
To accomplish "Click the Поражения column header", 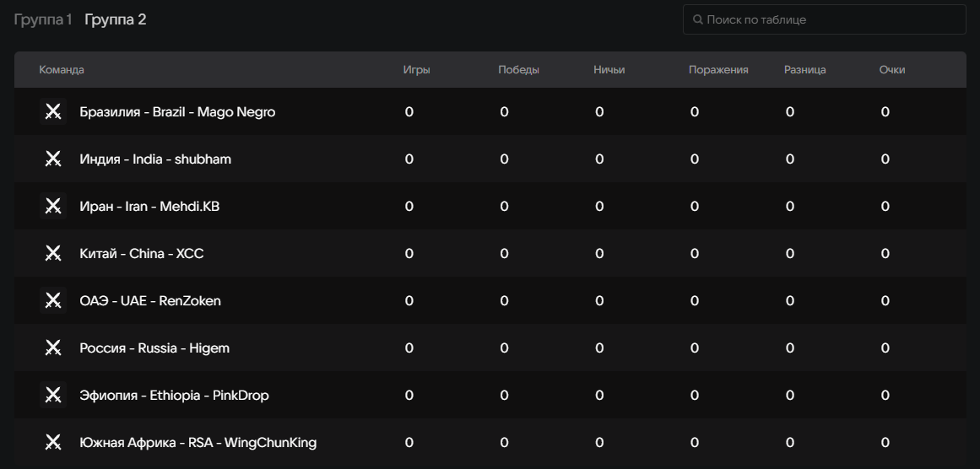I will (718, 70).
